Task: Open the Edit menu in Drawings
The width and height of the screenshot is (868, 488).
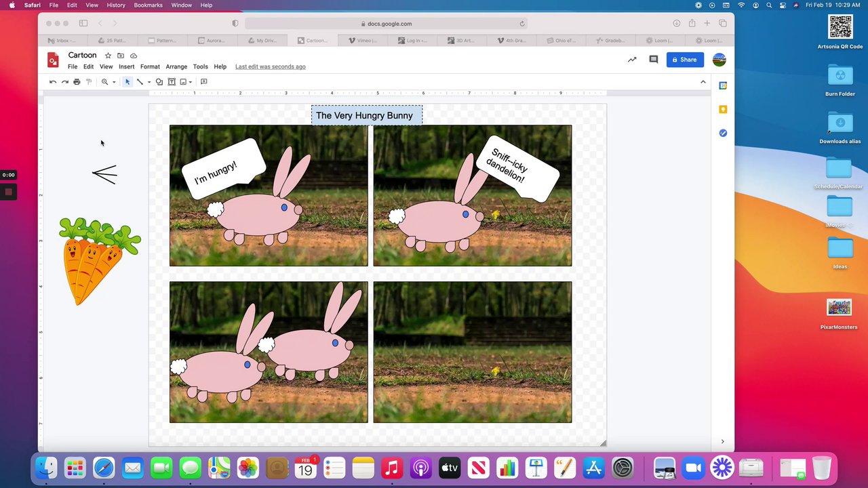Action: [88, 67]
